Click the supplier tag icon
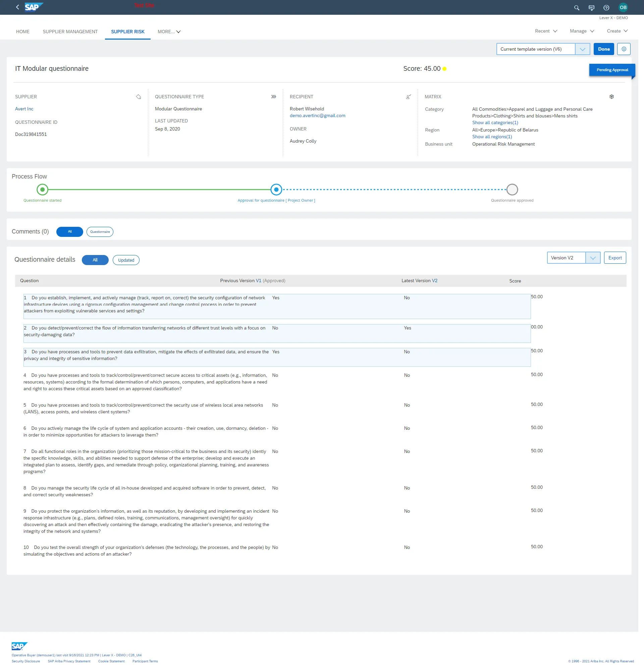Viewport: 644px width, 665px height. (139, 97)
